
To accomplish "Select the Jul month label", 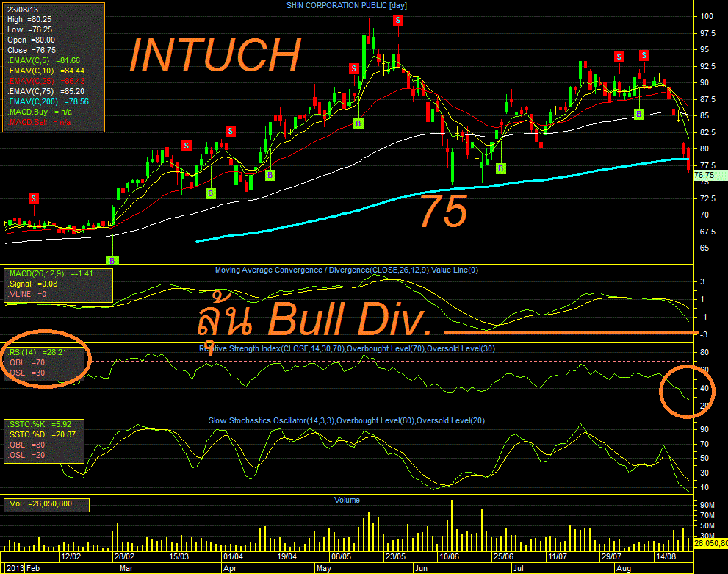I will tap(518, 568).
